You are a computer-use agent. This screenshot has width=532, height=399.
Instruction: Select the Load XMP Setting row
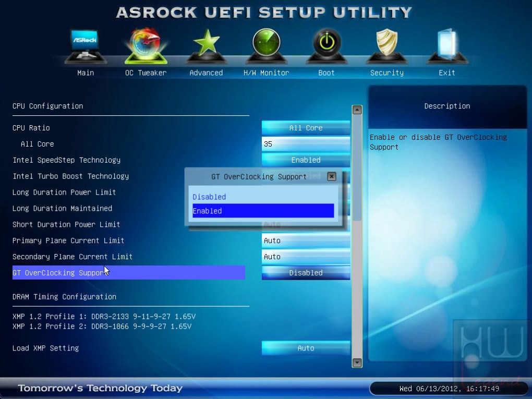coord(45,348)
